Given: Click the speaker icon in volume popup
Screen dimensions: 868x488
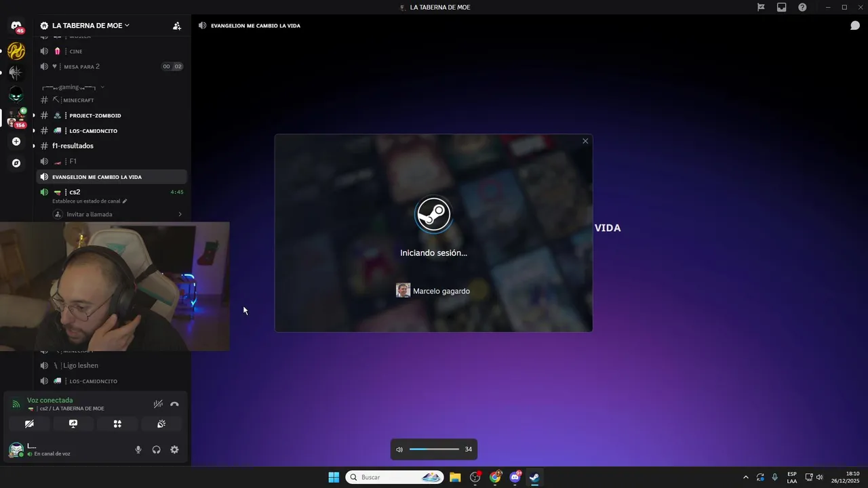Looking at the screenshot, I should tap(399, 449).
